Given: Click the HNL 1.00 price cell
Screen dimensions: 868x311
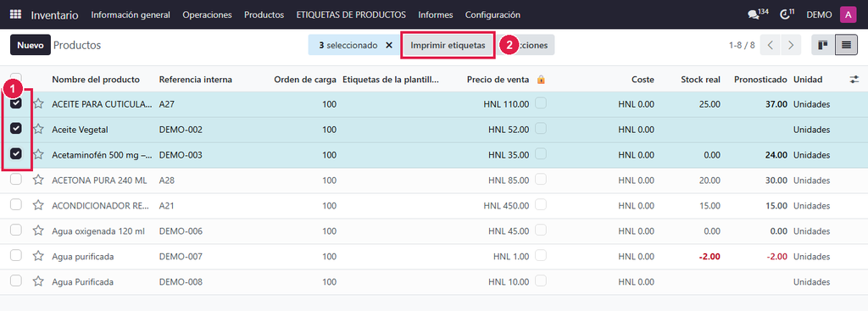Looking at the screenshot, I should pos(511,257).
